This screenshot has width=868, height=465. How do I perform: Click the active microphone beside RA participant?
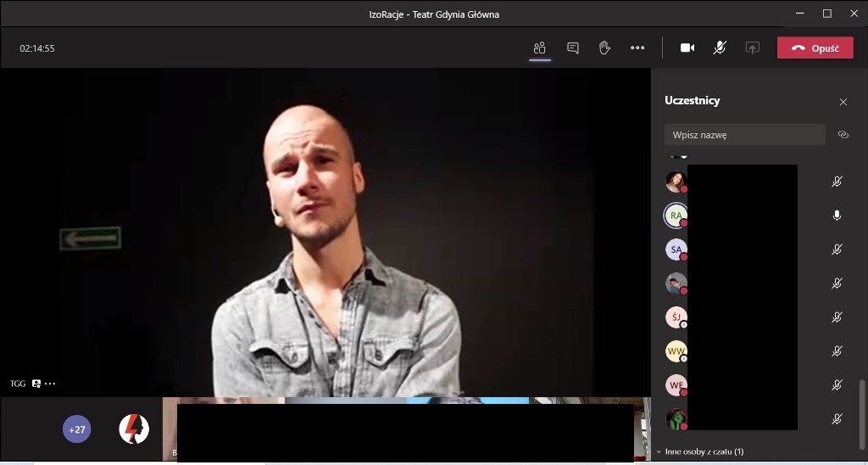tap(837, 216)
